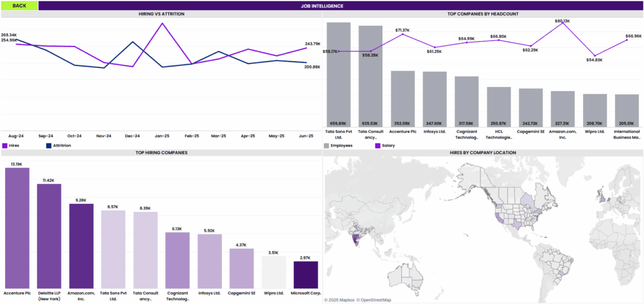644x304 pixels.
Task: Click the Accenture Plc headcount bar 352.09K
Action: (x=402, y=99)
